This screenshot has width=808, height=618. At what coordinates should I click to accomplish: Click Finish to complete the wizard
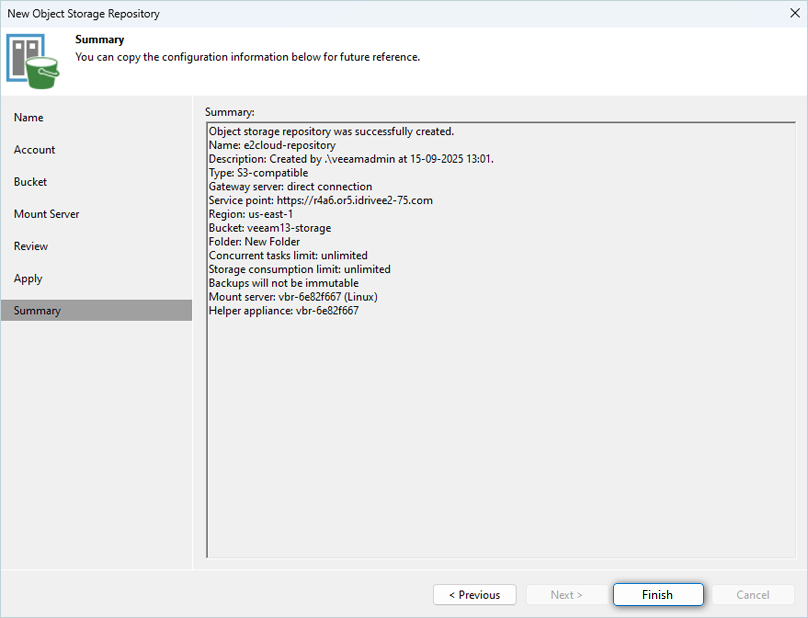657,595
